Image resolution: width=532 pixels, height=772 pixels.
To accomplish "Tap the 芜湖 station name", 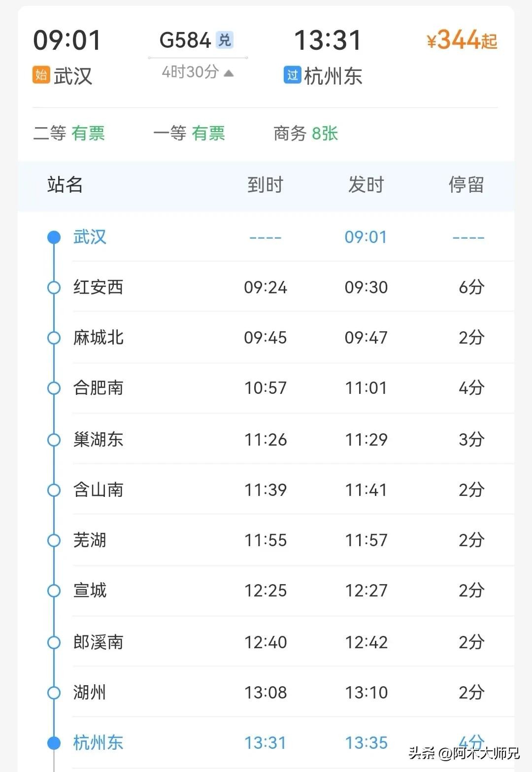I will (x=90, y=540).
